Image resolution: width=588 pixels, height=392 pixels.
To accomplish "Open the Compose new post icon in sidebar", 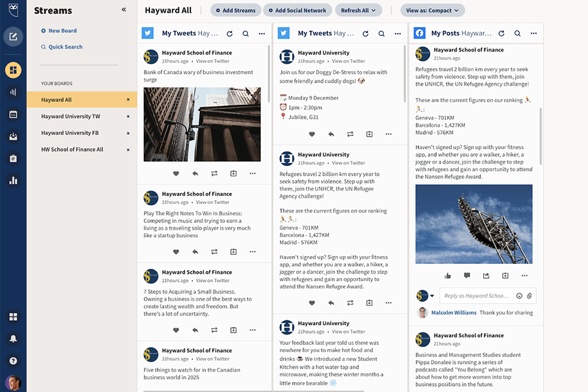I will (x=13, y=36).
